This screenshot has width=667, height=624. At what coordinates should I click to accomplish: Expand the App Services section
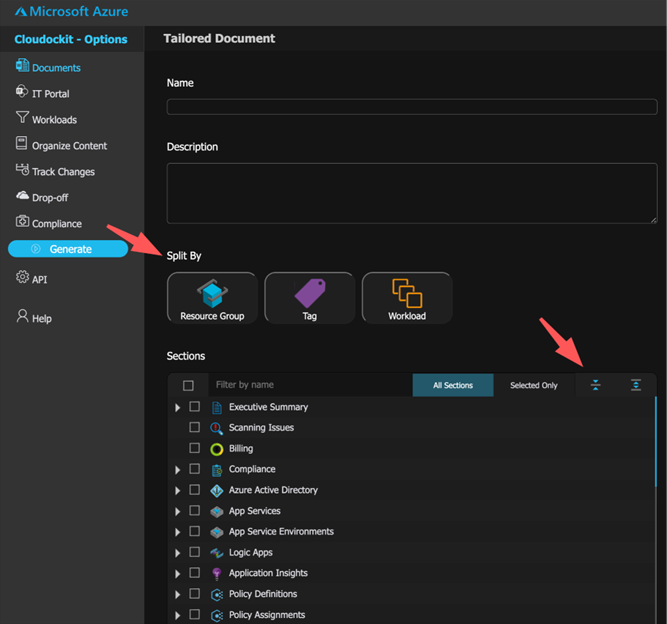178,511
